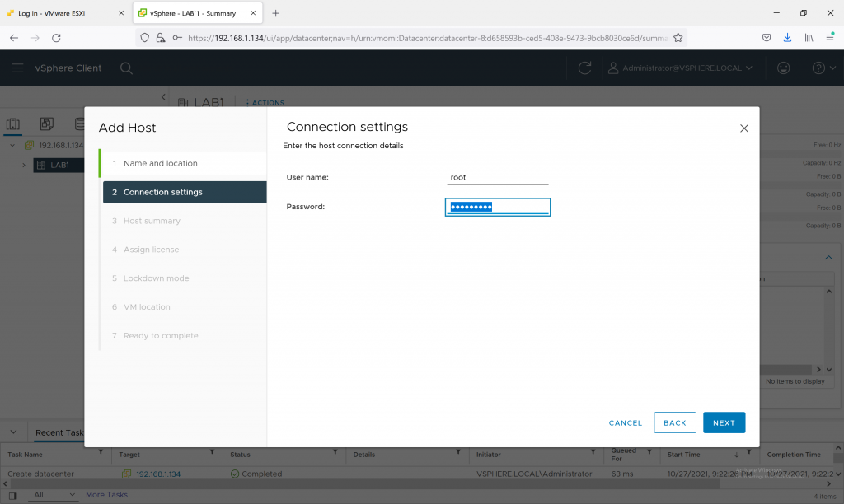The width and height of the screenshot is (844, 504).
Task: Click the BACK button
Action: [675, 422]
